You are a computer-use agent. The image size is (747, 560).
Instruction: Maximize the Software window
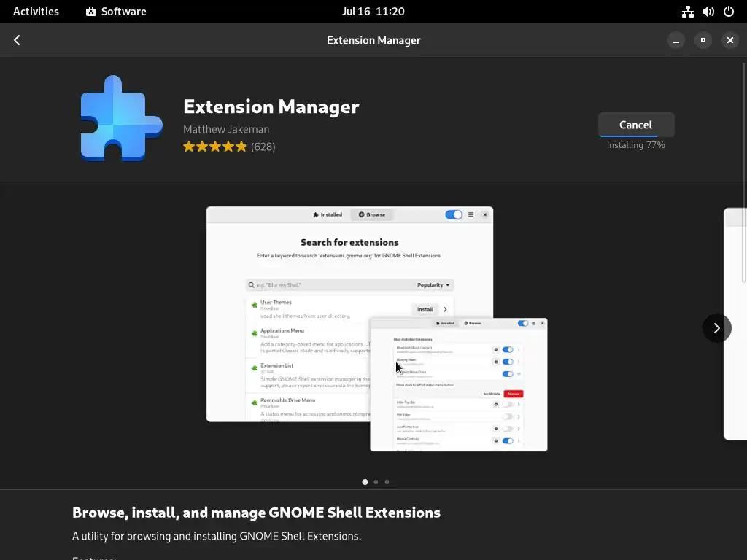[x=703, y=41]
